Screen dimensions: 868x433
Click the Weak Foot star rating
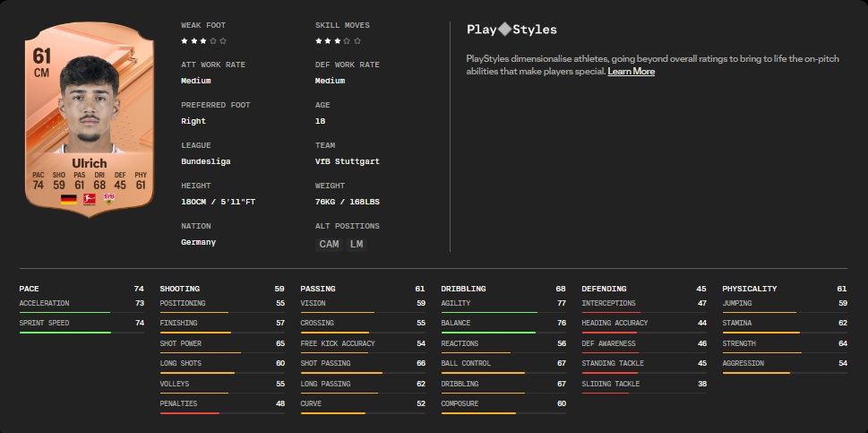(203, 41)
